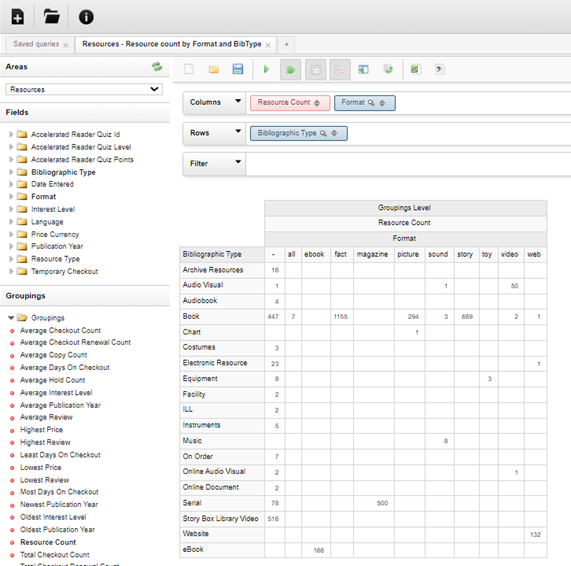
Task: Click the last toolbar export page icon
Action: click(x=440, y=69)
